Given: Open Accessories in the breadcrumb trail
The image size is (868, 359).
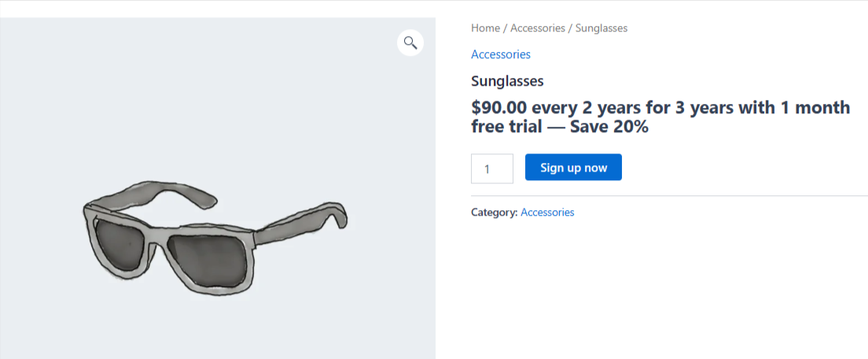Looking at the screenshot, I should 538,28.
